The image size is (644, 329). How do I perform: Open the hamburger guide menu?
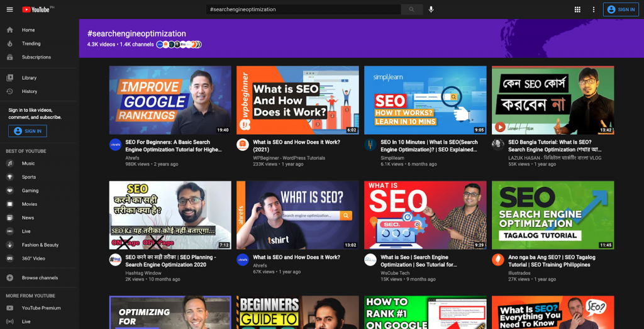pos(10,9)
